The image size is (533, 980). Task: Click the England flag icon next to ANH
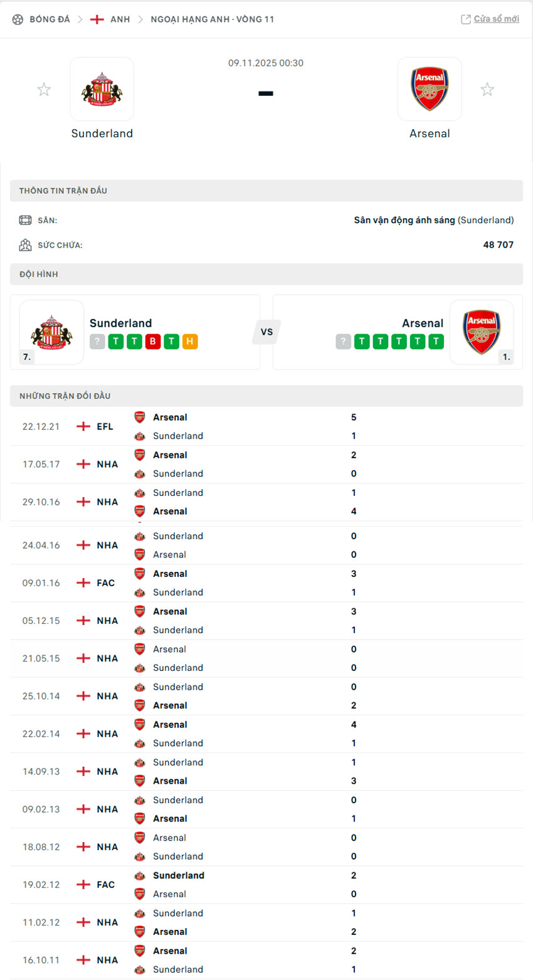click(97, 19)
